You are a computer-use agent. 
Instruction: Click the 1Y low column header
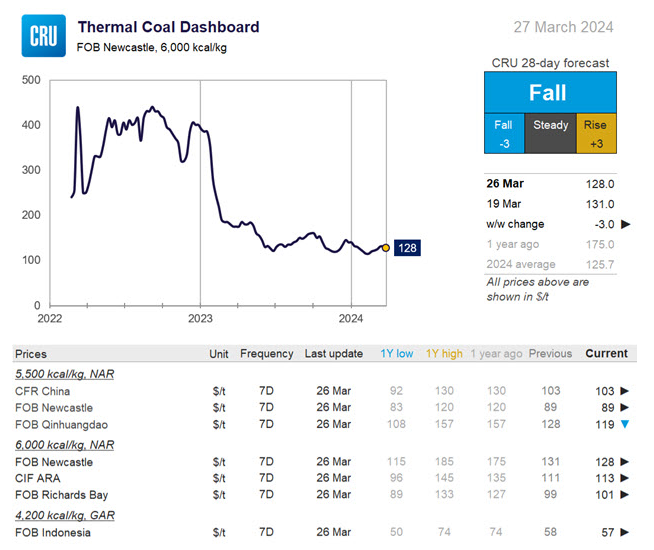(x=396, y=354)
